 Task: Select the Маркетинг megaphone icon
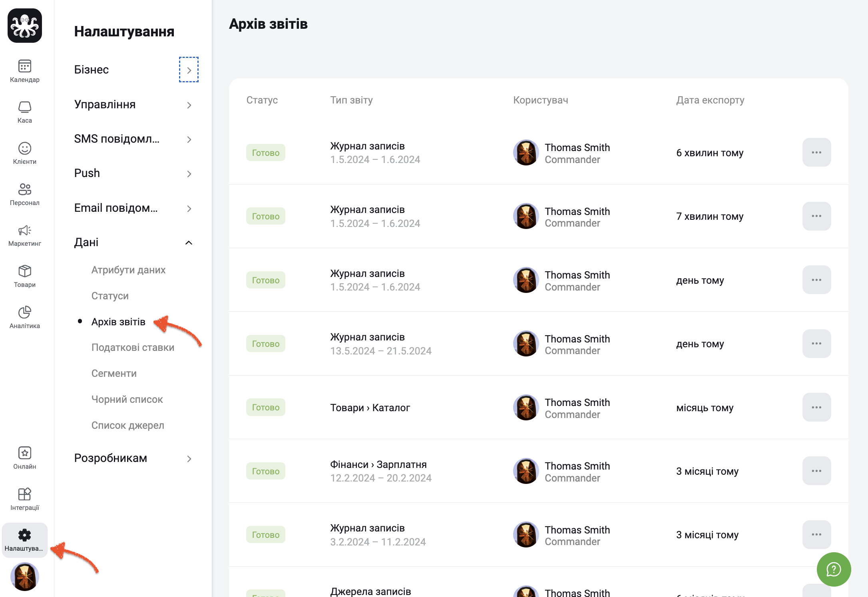point(24,235)
